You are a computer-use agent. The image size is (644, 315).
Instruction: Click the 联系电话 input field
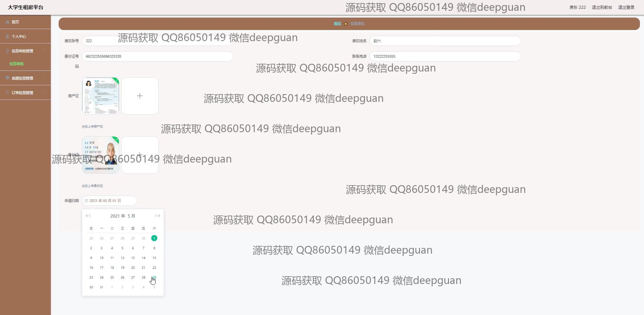[x=445, y=56]
